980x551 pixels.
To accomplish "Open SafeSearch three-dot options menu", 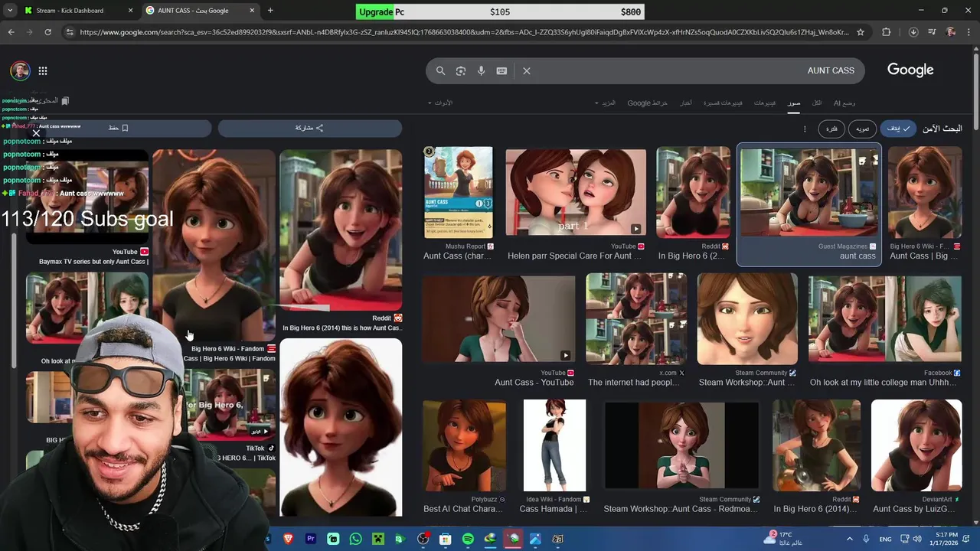I will tap(805, 129).
